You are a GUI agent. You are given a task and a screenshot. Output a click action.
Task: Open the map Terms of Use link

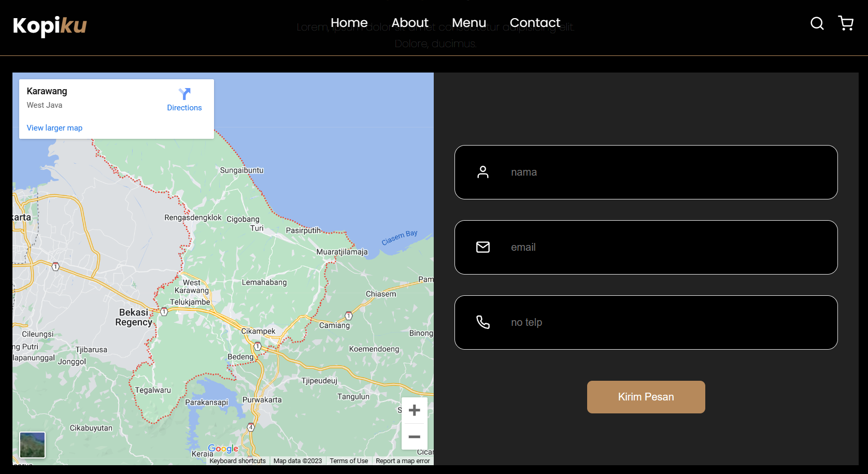349,461
